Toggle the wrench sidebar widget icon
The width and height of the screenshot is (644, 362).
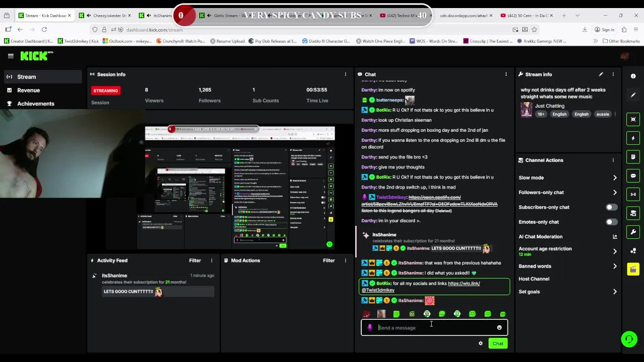pos(633,232)
